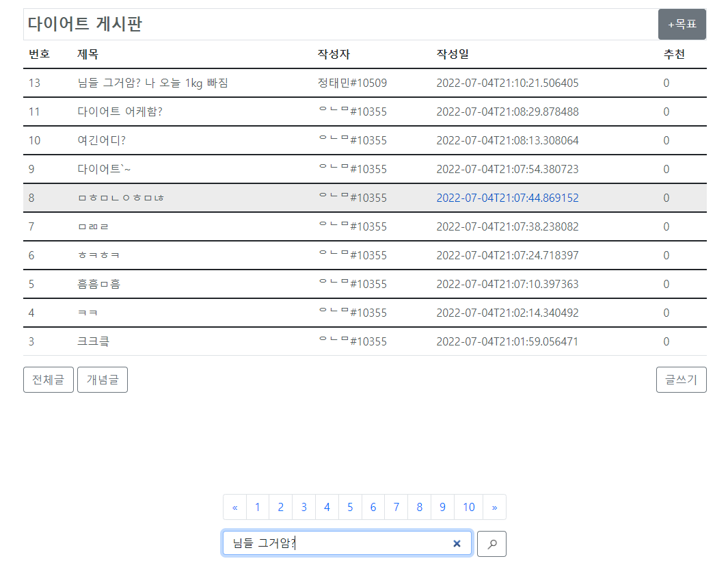Click inside the search input field
728x561 pixels.
pyautogui.click(x=328, y=543)
